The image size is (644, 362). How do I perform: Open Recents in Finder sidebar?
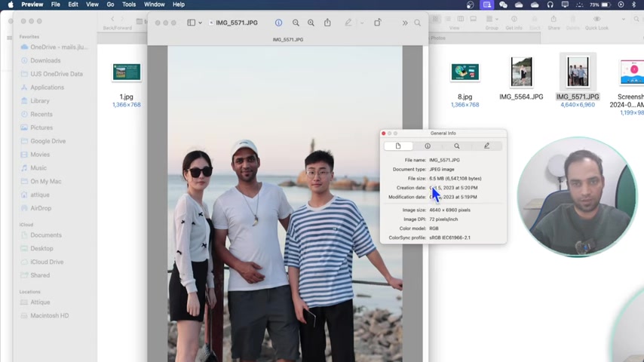click(36, 114)
